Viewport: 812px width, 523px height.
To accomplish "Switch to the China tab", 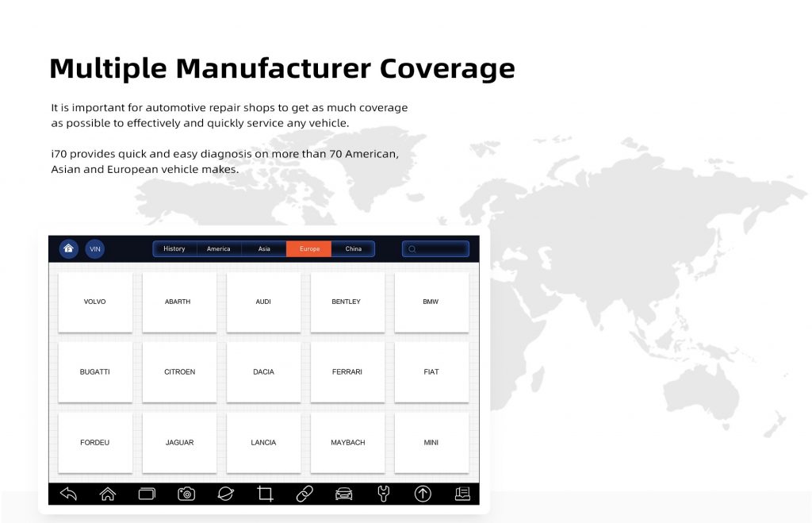I will click(353, 248).
